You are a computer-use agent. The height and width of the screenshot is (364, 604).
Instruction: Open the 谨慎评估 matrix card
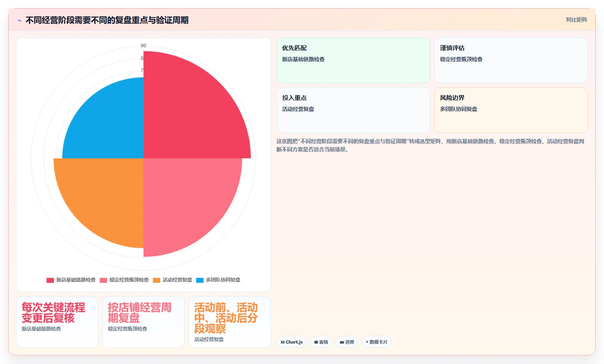(511, 60)
